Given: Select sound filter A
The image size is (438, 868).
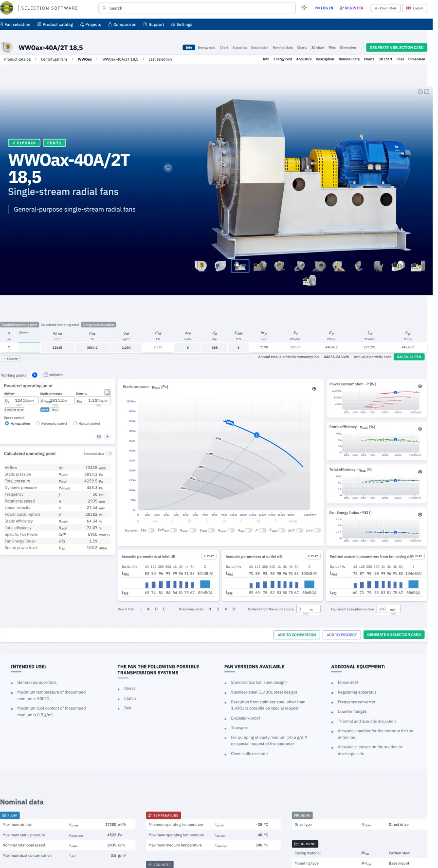Looking at the screenshot, I should tap(148, 609).
